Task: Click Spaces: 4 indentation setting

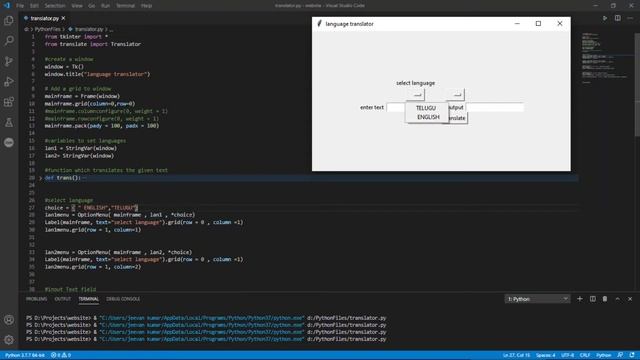Action: (546, 355)
